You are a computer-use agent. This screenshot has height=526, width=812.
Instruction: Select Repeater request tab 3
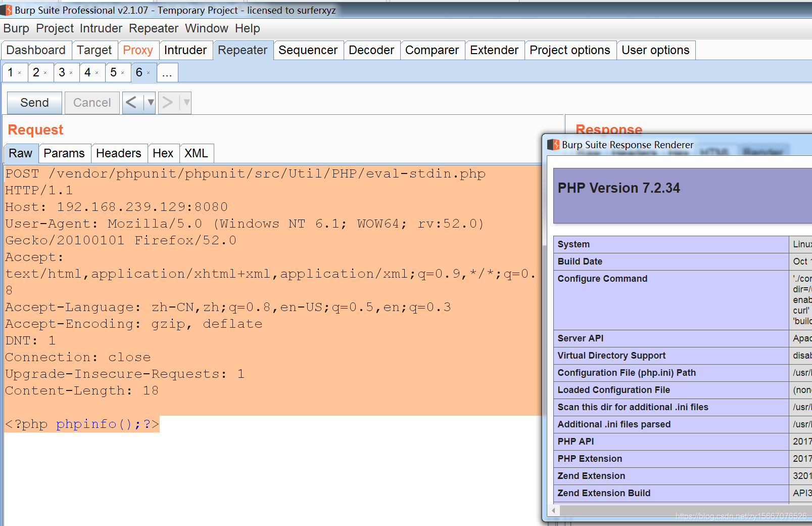click(x=62, y=72)
